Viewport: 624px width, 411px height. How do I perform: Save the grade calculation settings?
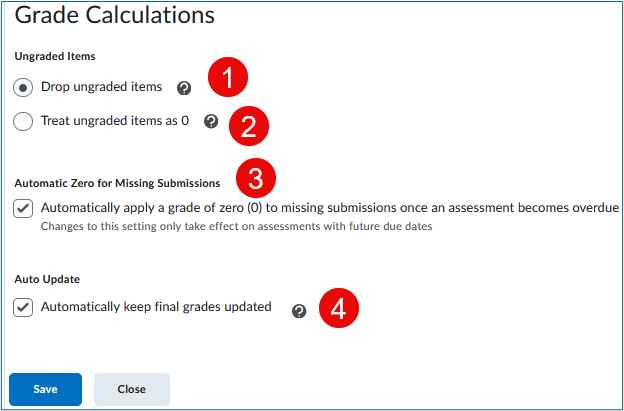[x=45, y=389]
